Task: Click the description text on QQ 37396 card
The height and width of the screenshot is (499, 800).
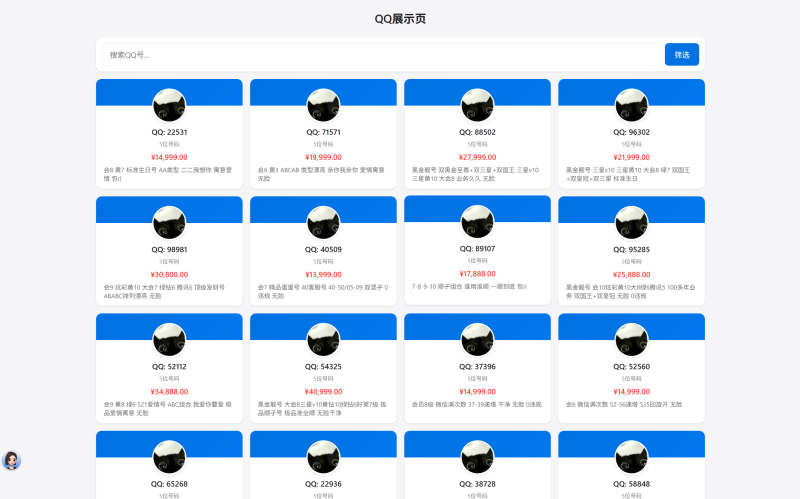Action: [477, 404]
